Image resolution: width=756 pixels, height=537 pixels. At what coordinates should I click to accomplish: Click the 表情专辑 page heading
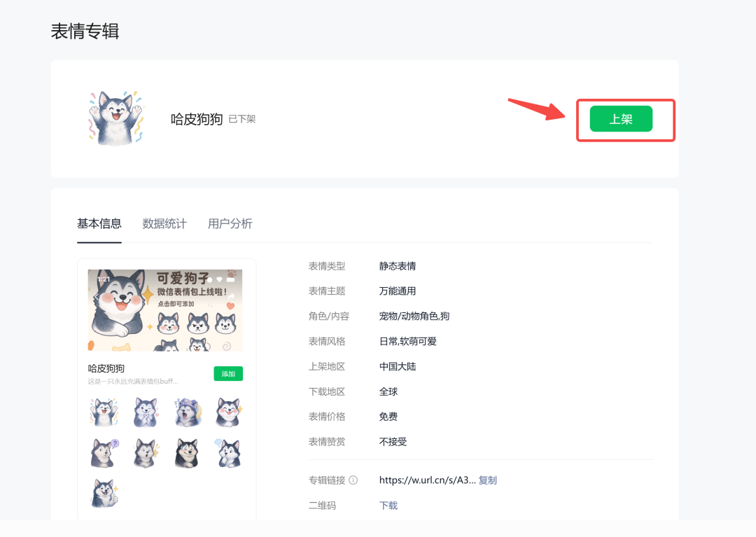pyautogui.click(x=85, y=32)
